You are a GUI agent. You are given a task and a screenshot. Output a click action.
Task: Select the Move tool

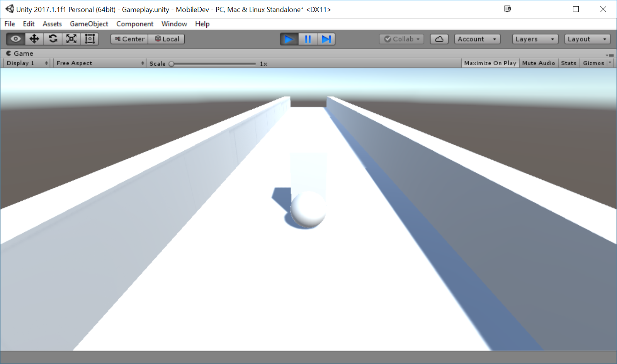[34, 39]
